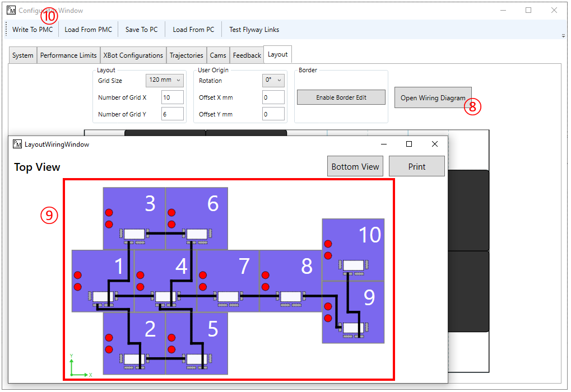Select the Trajectories tab
Viewport: 571px width, 392px height.
[x=187, y=55]
